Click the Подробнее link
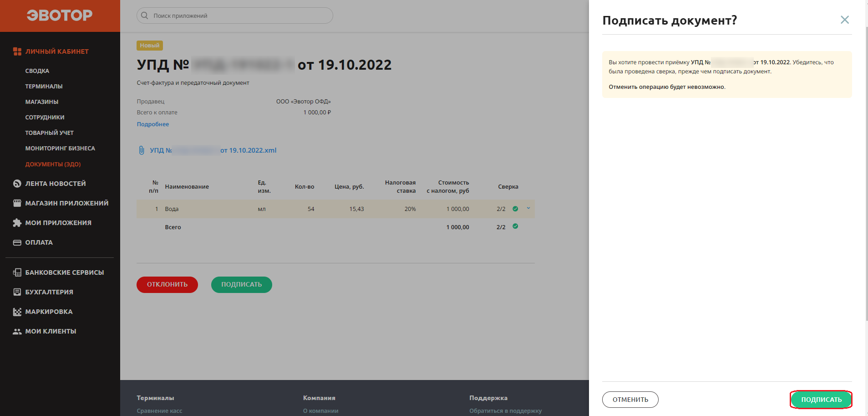Image resolution: width=868 pixels, height=416 pixels. (153, 124)
